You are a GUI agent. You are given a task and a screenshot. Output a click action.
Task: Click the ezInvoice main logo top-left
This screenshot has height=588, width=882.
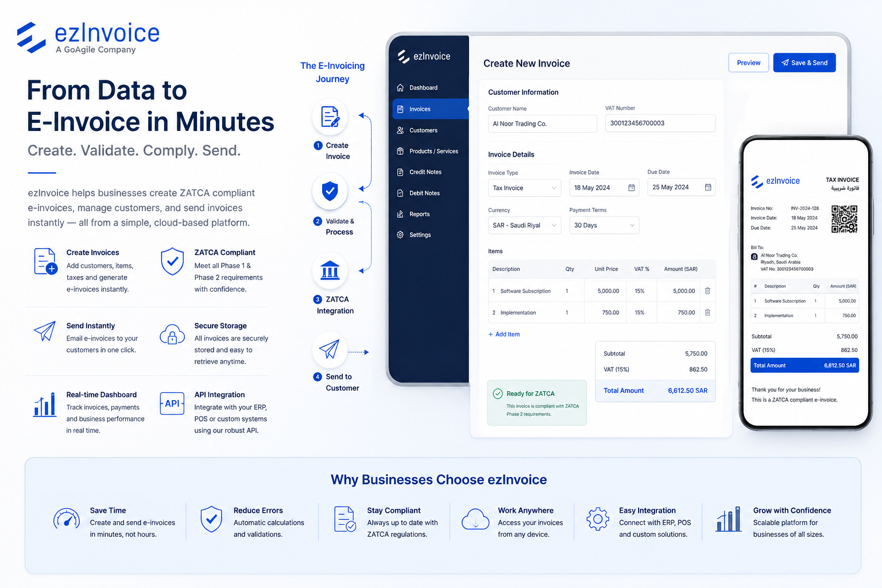88,38
